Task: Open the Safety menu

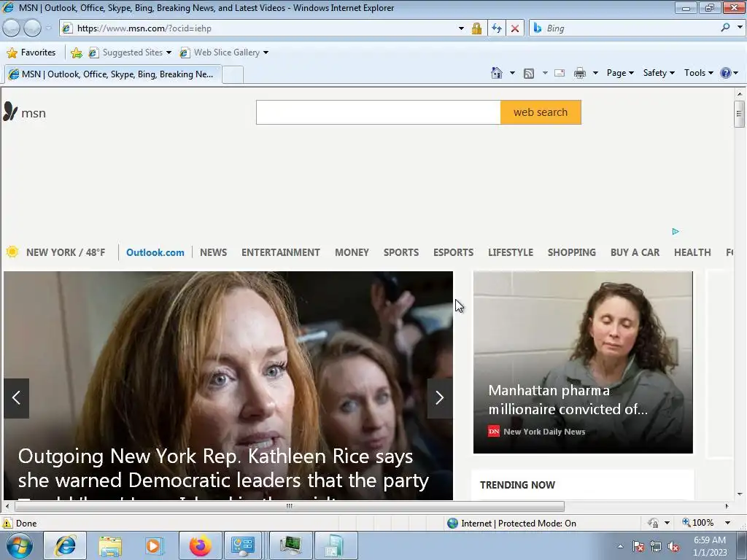Action: point(659,73)
